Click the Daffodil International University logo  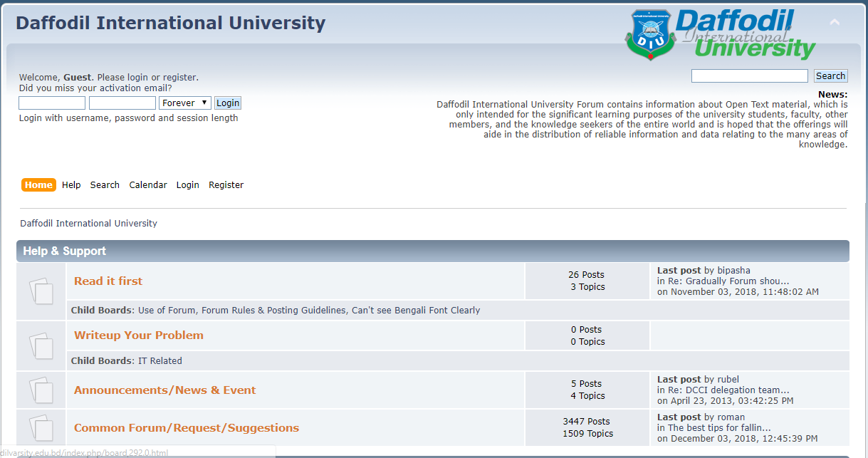click(x=721, y=34)
